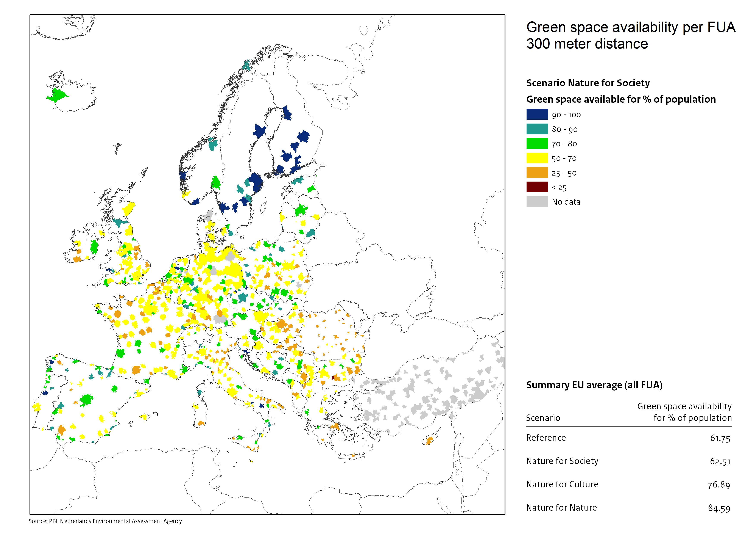Click 'Green space available for % of population'
The image size is (756, 535).
[621, 99]
